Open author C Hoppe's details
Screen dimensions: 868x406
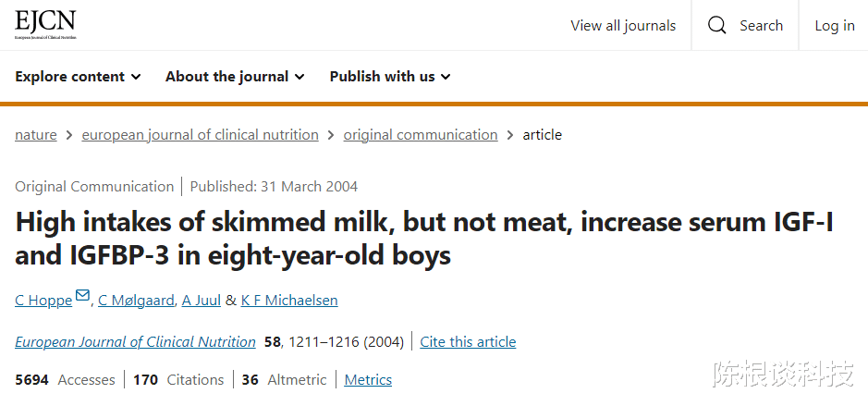tap(43, 300)
